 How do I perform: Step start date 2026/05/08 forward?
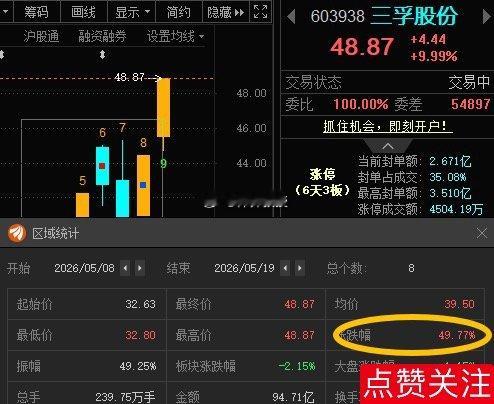tap(140, 268)
